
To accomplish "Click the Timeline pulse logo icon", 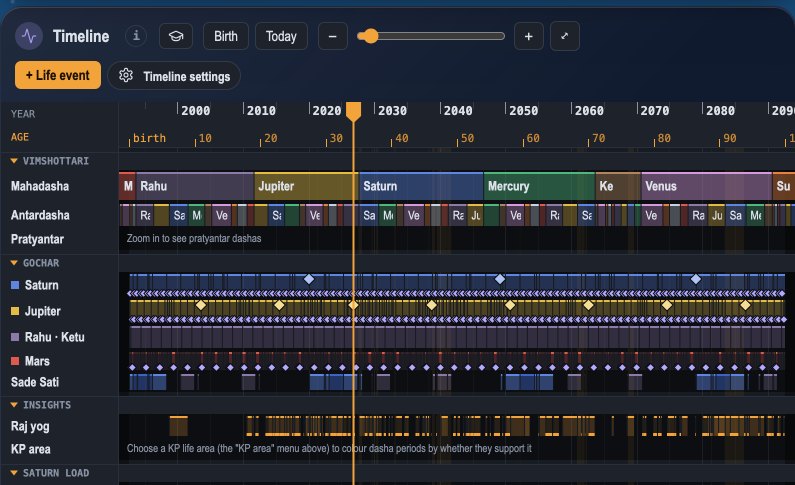I will tap(29, 36).
